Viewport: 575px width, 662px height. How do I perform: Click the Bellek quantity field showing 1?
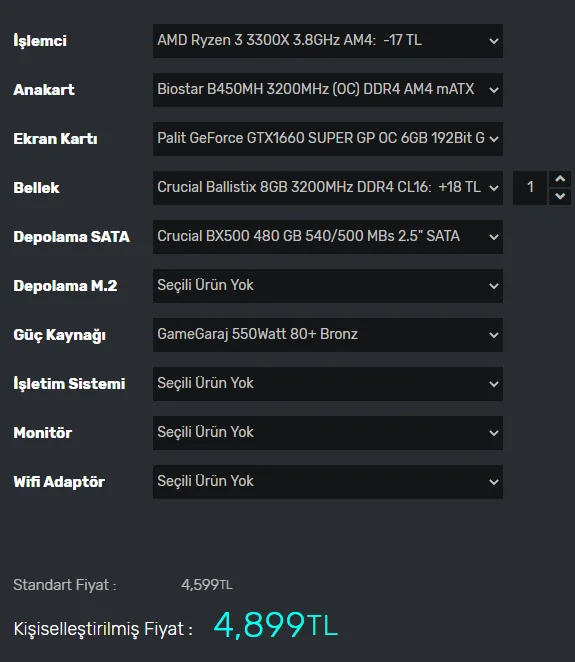click(530, 188)
